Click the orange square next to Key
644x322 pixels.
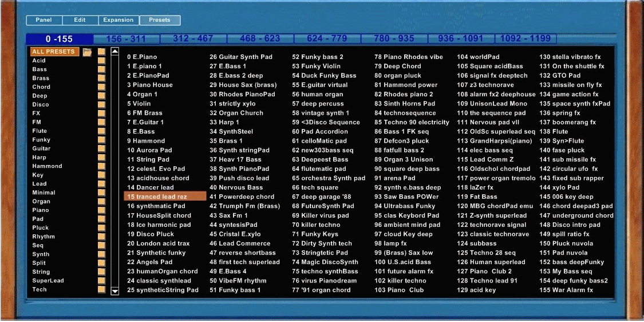[101, 175]
